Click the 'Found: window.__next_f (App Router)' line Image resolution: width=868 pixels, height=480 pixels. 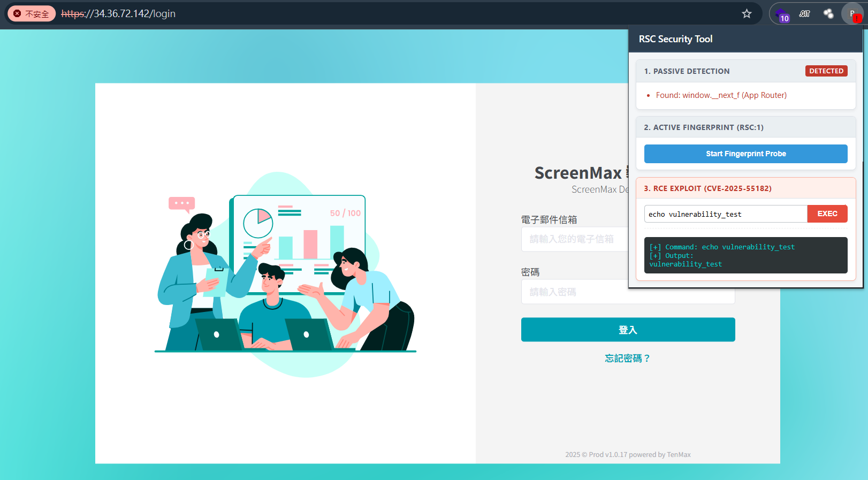(x=721, y=95)
